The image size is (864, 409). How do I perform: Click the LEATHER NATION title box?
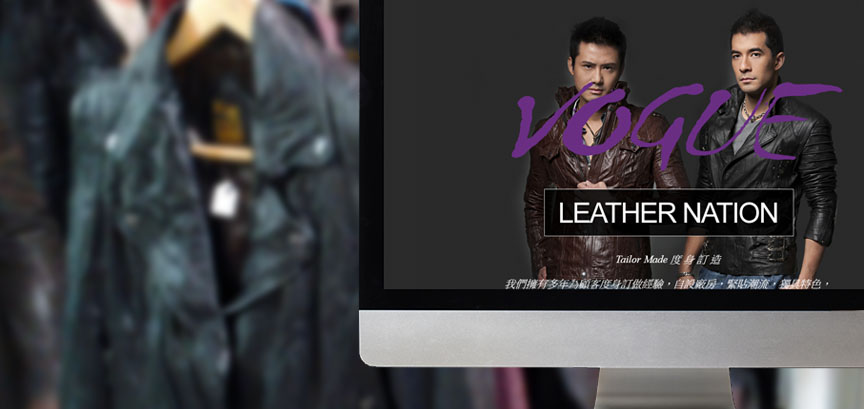tap(668, 212)
